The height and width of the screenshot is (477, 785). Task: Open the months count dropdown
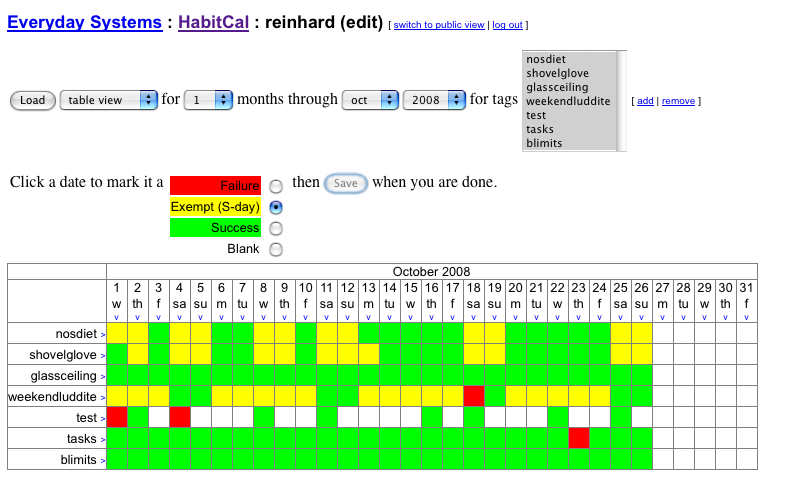209,100
